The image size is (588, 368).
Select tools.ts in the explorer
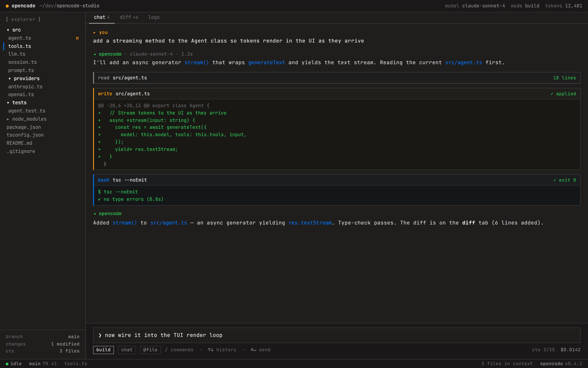[x=20, y=46]
